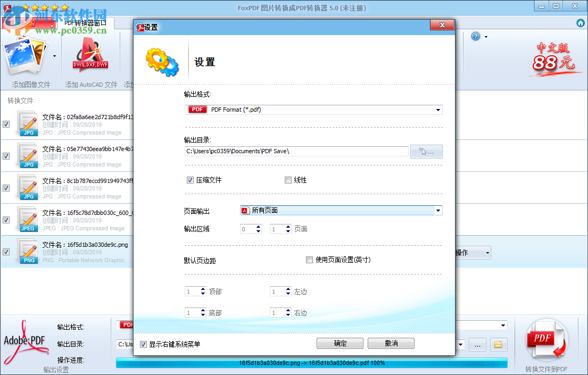Click the gears icon in the 设置 dialog
The width and height of the screenshot is (588, 375).
pyautogui.click(x=161, y=61)
